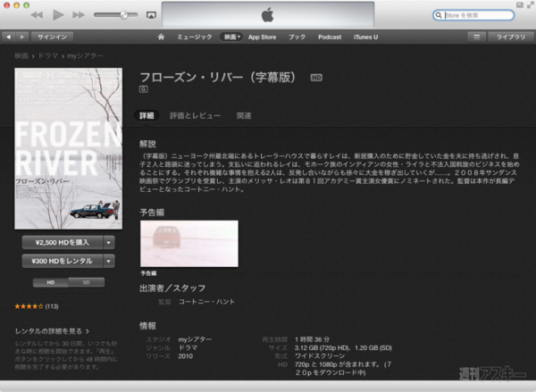Open レンタルの詳細を見る link
Image resolution: width=536 pixels, height=392 pixels.
coord(52,331)
